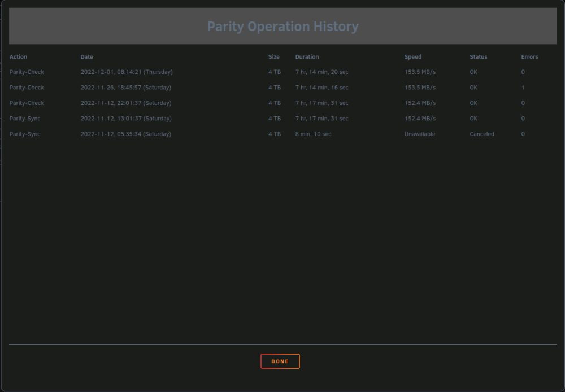Viewport: 565px width, 392px height.
Task: Click size 4 TB in 2022-11-26 row
Action: [x=275, y=88]
